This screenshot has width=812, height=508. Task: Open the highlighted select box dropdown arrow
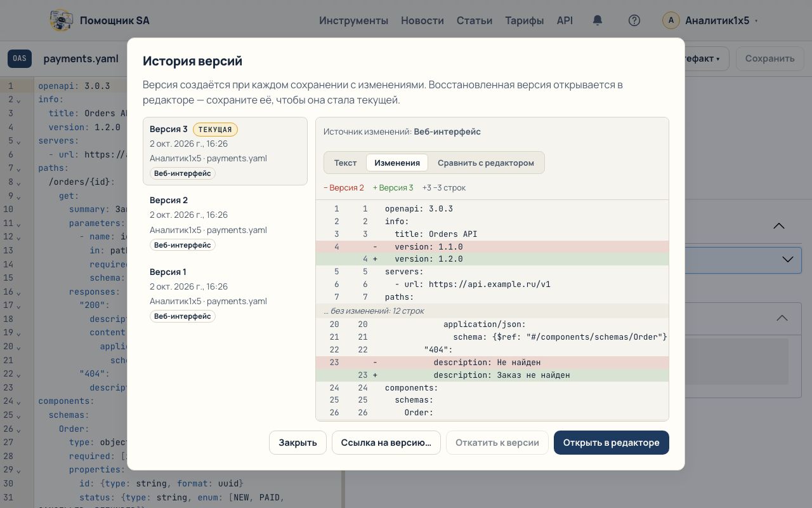(x=787, y=260)
